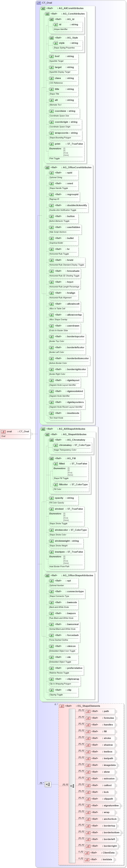Viewport: 127px width, 868px height.
Task: Click the AG icon next to AG_OfficeShapeAttributes
Action: [x=47, y=576]
